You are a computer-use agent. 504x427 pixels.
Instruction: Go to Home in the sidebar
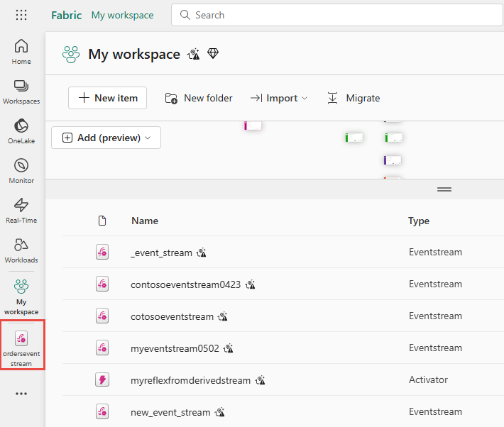pos(21,52)
